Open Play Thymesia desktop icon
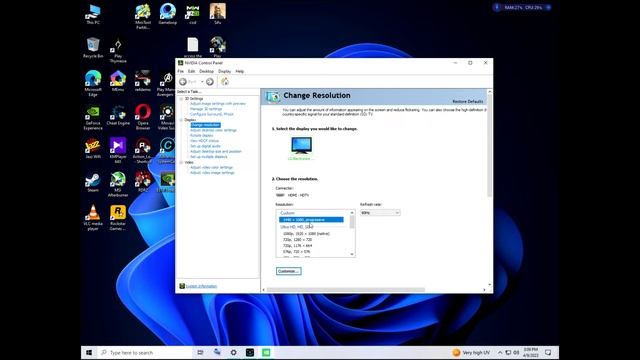This screenshot has width=640, height=360. tap(118, 50)
